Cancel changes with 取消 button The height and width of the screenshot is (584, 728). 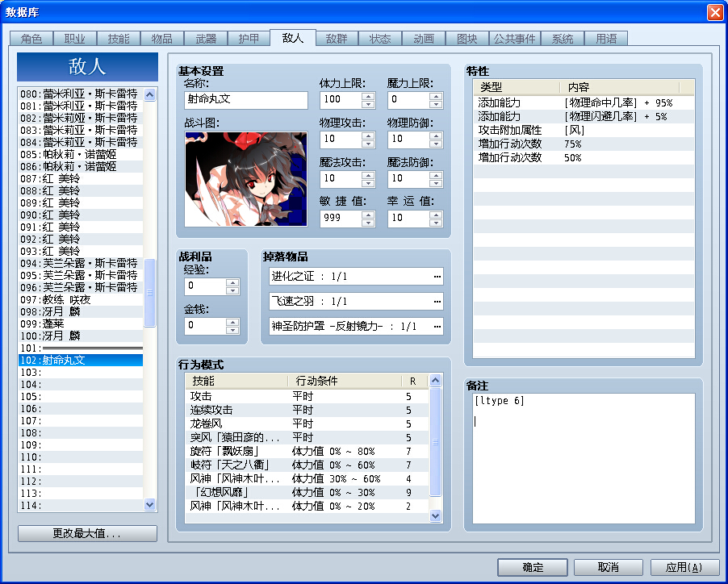[609, 567]
